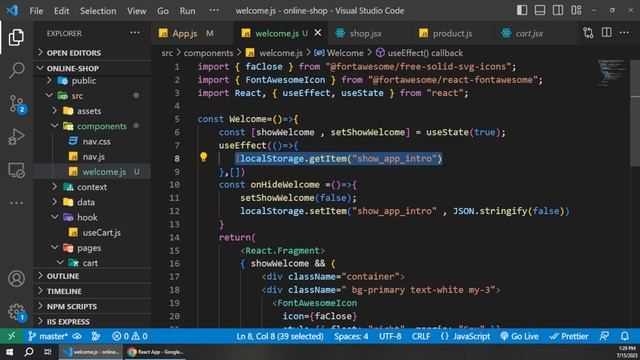Toggle primary side bar visibility
The height and width of the screenshot is (360, 640).
click(522, 10)
